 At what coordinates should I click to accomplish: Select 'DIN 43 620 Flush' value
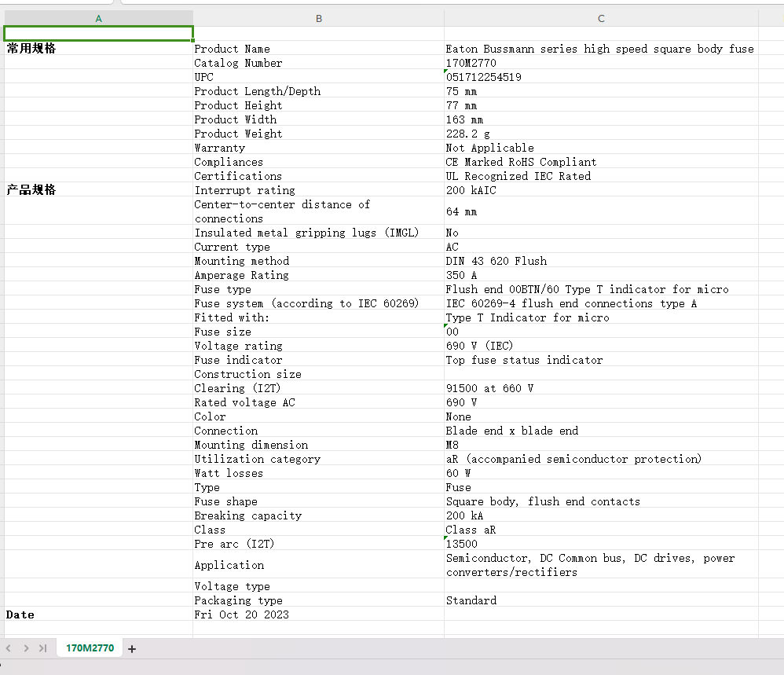click(601, 261)
